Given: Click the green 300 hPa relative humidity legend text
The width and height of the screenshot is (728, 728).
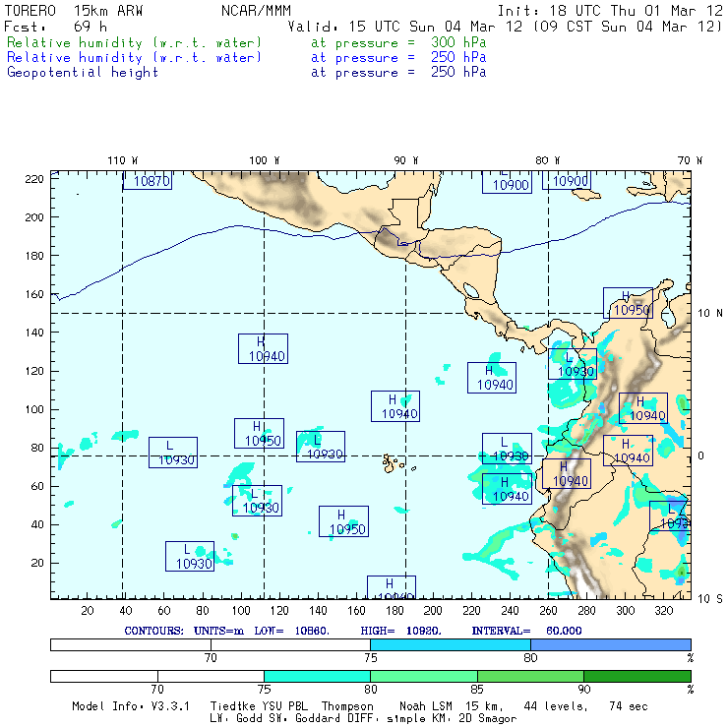Looking at the screenshot, I should point(135,43).
